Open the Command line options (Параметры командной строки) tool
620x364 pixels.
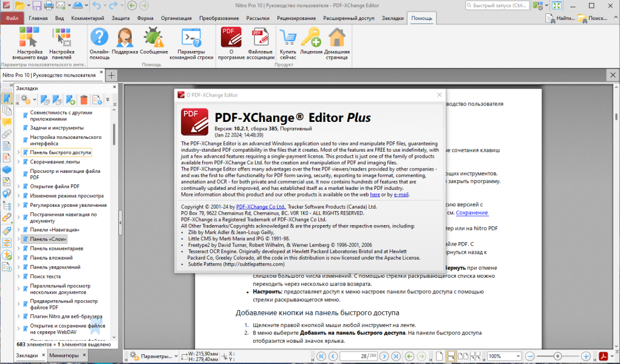pos(191,43)
